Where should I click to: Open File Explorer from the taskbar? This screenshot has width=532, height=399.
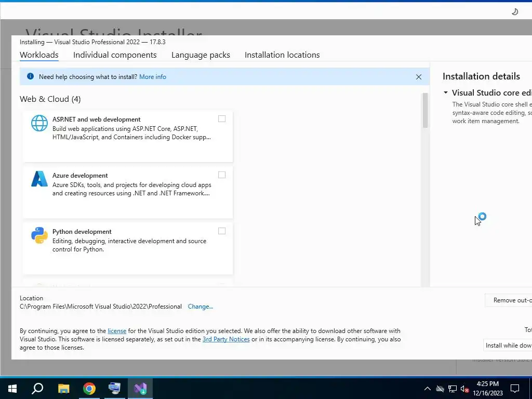(63, 389)
